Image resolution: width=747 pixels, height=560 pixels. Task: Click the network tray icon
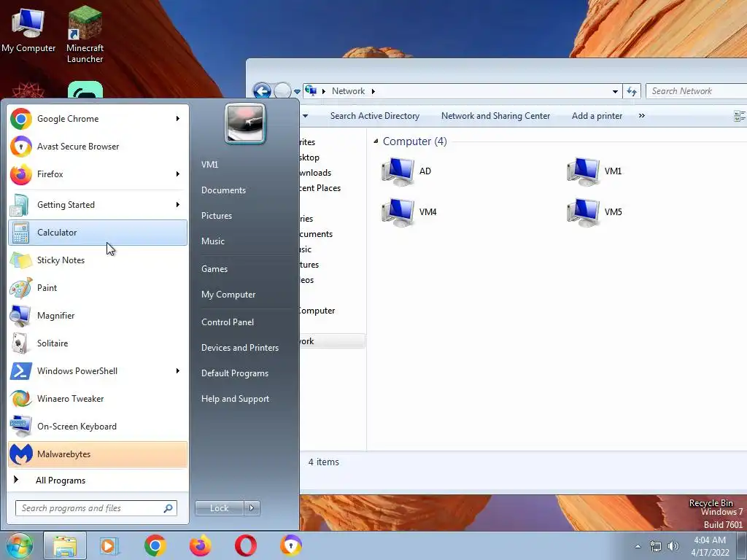click(656, 546)
